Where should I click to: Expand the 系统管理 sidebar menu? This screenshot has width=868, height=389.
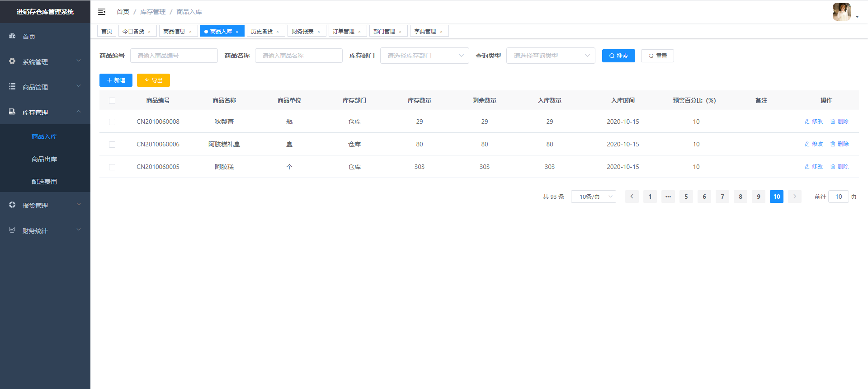click(x=45, y=61)
